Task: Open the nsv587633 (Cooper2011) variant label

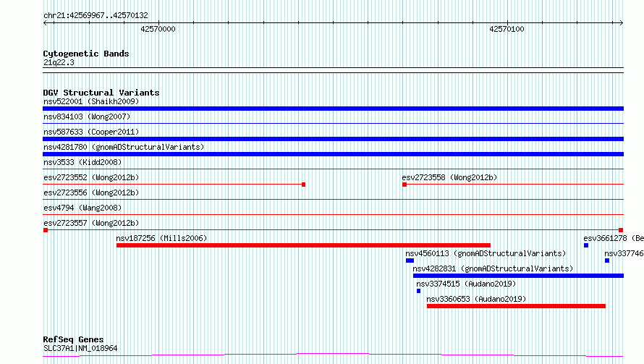Action: (x=91, y=132)
